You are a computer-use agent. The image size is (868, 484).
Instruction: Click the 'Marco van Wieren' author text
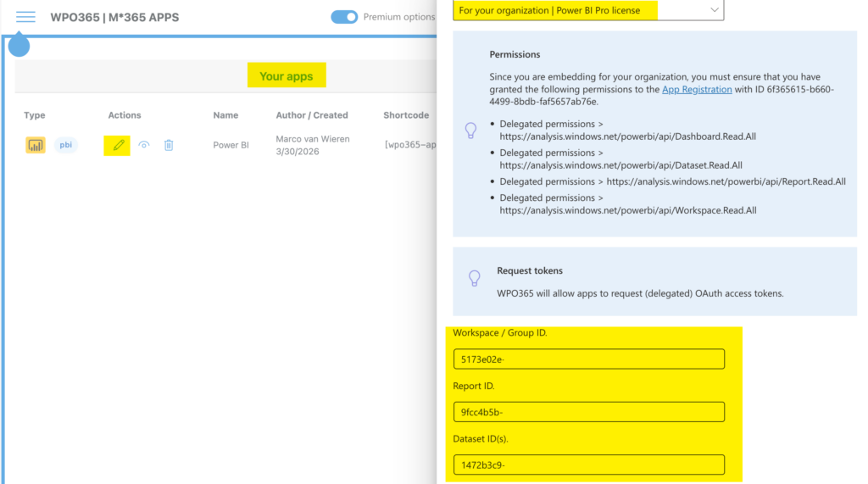pos(313,139)
